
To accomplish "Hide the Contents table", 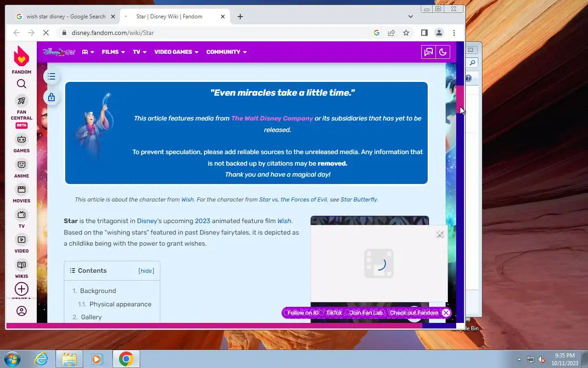I will click(147, 271).
